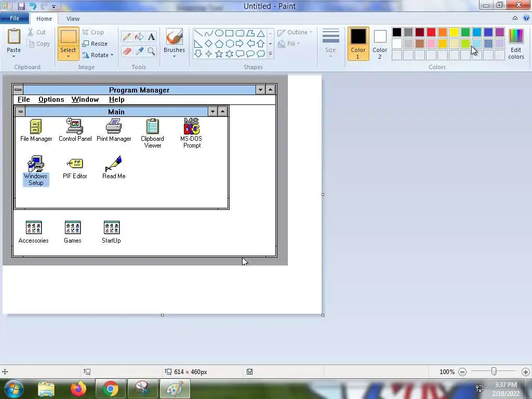The image size is (532, 399).
Task: Pick the green color swatch
Action: pyautogui.click(x=465, y=32)
